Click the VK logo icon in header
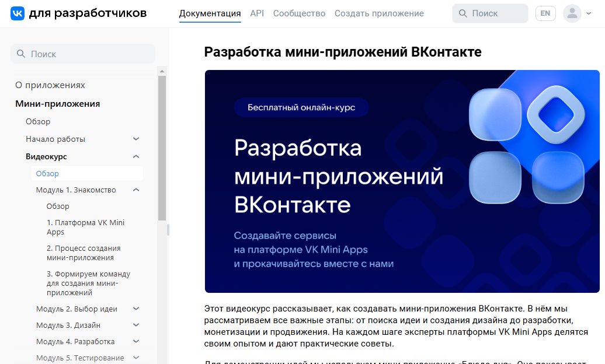The image size is (605, 364). point(18,13)
